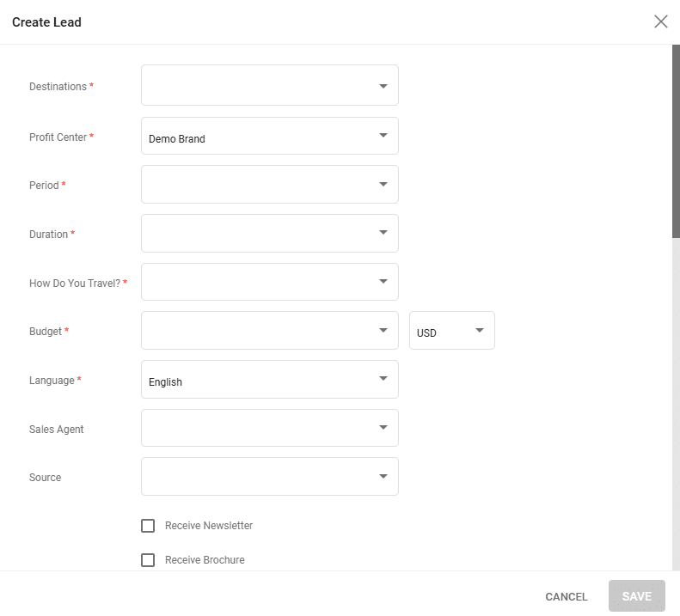
Task: Check the Receive Brochure checkbox
Action: click(148, 560)
